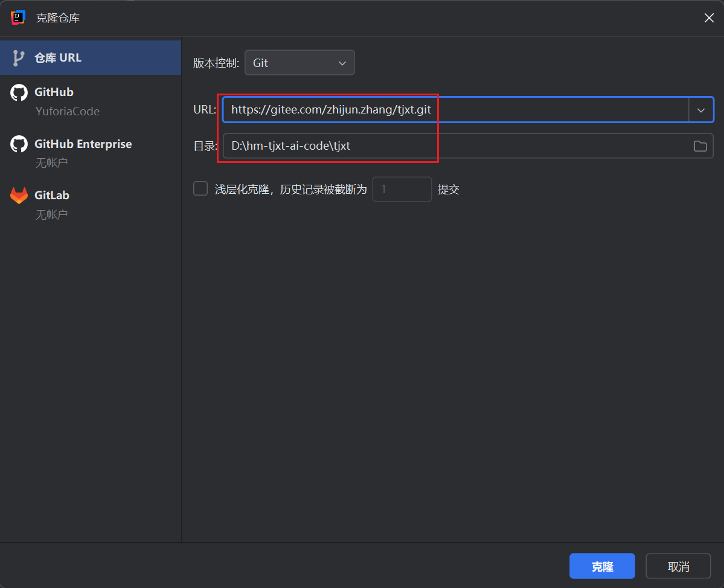Screen dimensions: 724x588
Task: Browse for directory with folder icon
Action: [x=700, y=146]
